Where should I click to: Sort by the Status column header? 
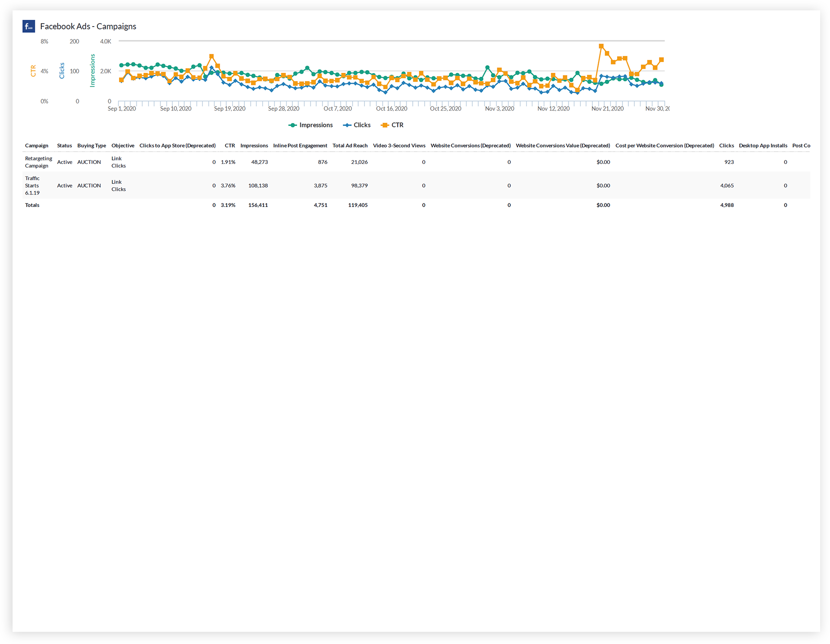(64, 146)
